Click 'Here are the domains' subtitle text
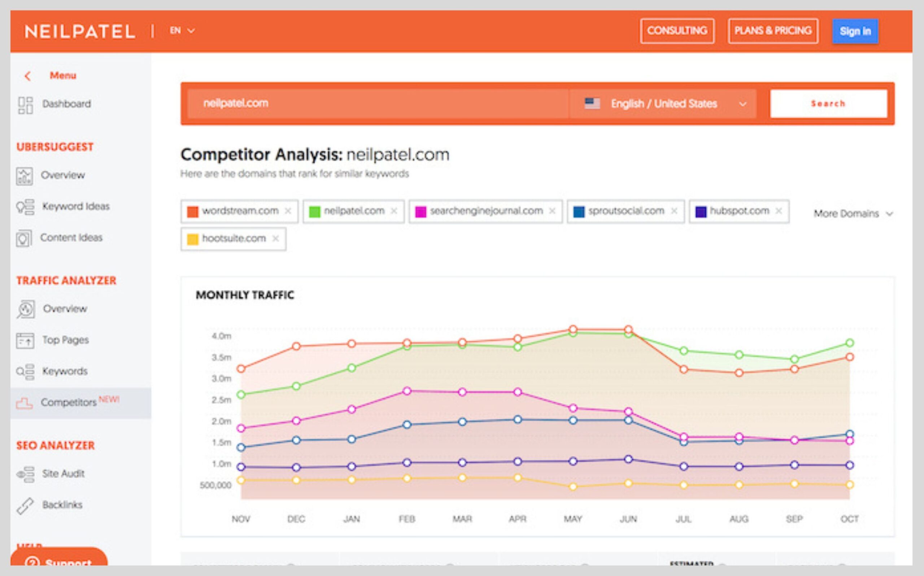The height and width of the screenshot is (576, 924). (295, 174)
